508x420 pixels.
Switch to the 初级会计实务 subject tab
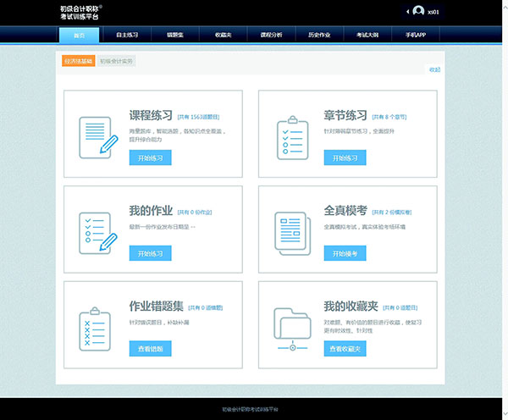[x=116, y=61]
